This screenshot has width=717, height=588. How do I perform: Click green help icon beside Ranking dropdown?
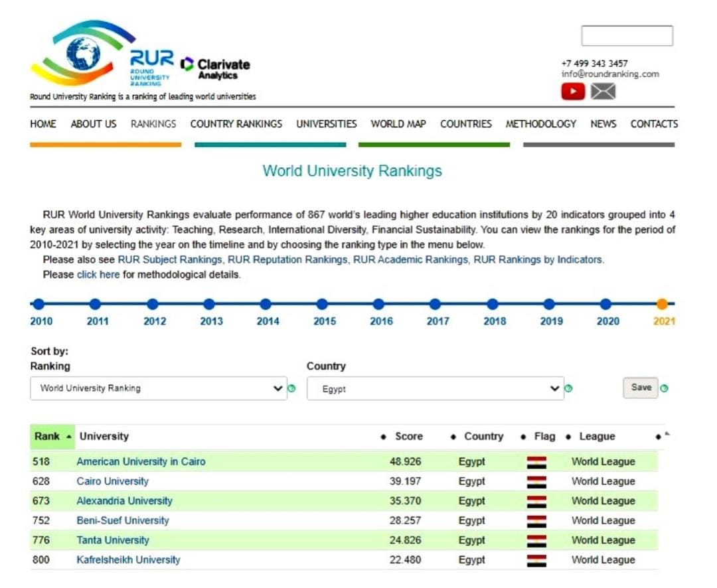pyautogui.click(x=291, y=388)
